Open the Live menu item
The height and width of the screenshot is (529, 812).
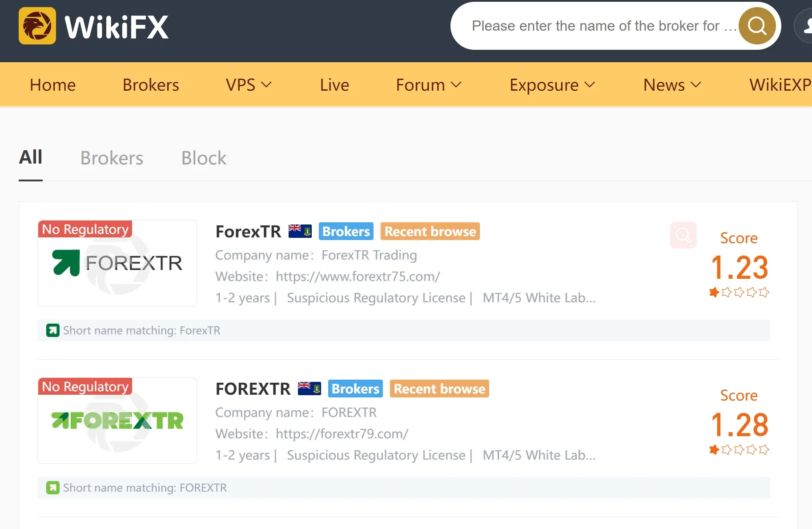click(x=334, y=84)
